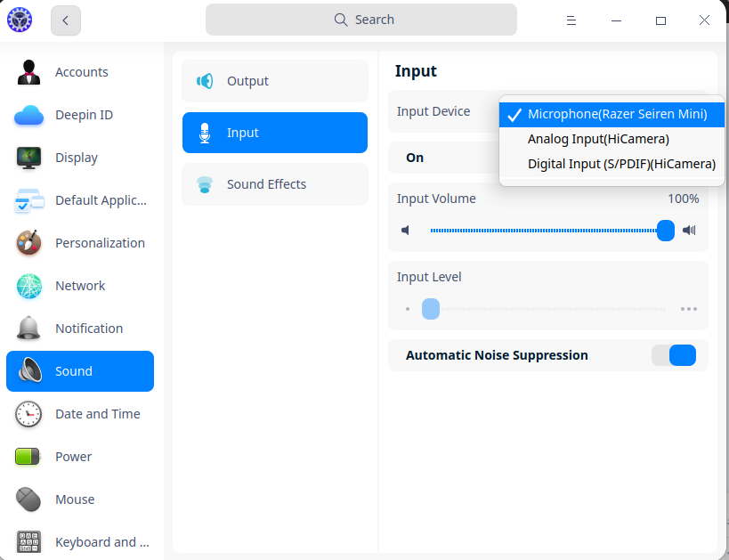Open Deepin ID cloud icon
The width and height of the screenshot is (729, 560).
[28, 115]
